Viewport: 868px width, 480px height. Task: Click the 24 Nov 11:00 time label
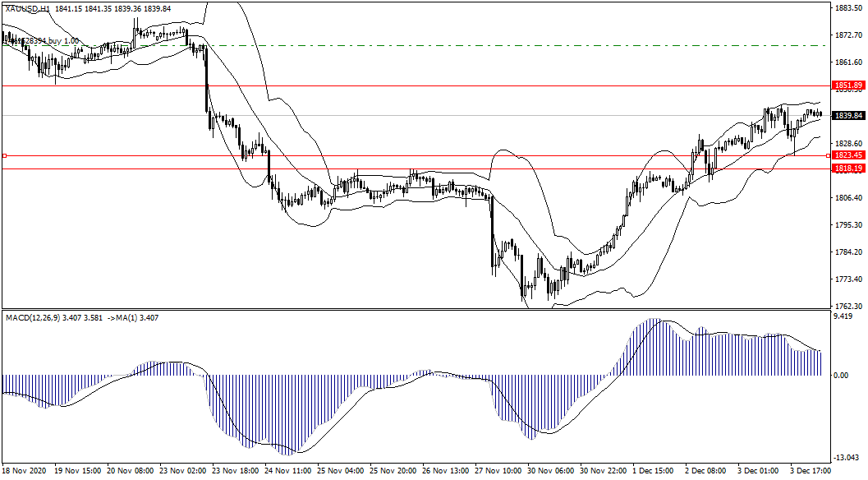point(287,472)
